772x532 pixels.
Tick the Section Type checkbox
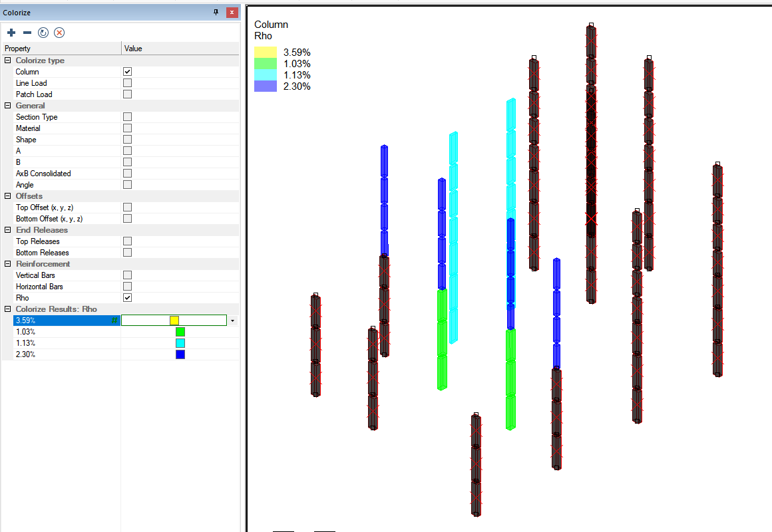coord(127,117)
